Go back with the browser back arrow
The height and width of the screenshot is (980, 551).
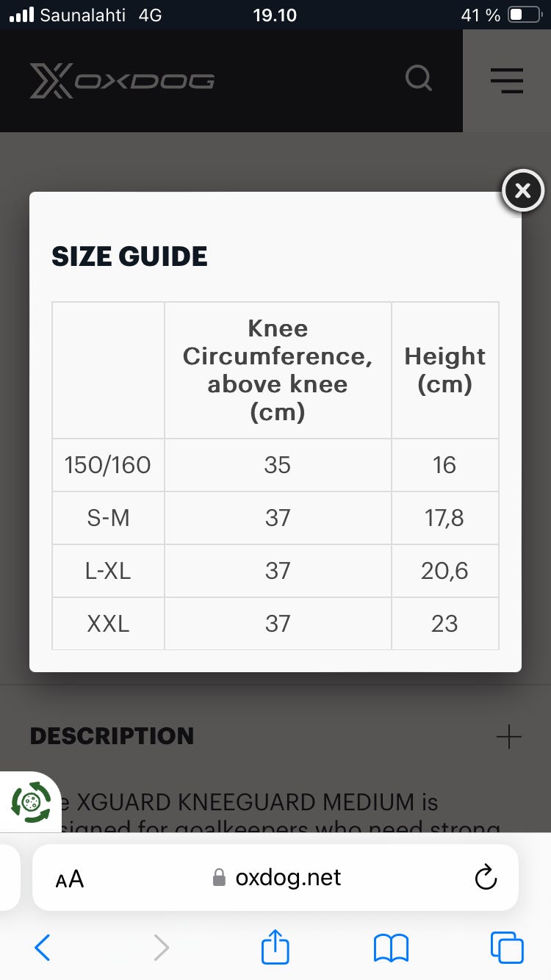(43, 948)
